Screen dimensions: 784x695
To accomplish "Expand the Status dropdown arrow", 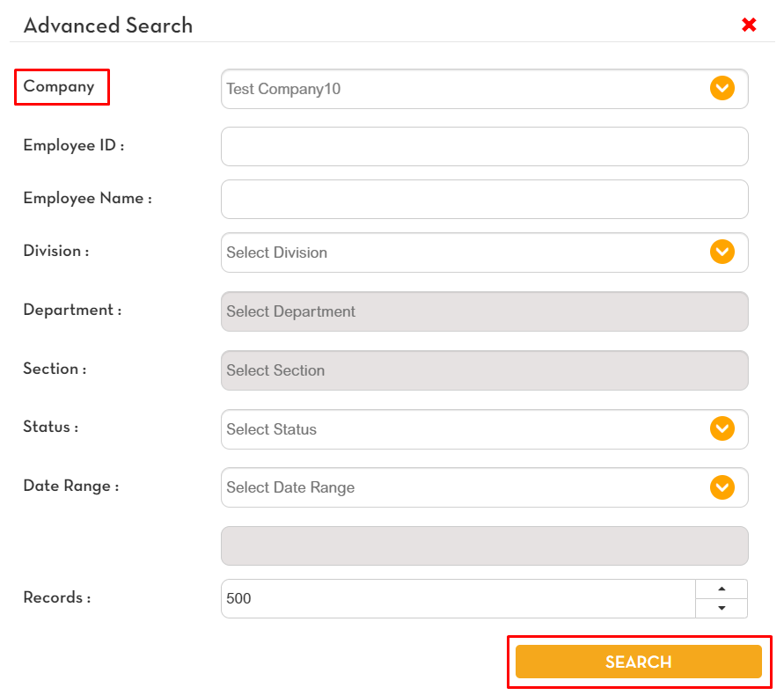I will pyautogui.click(x=722, y=428).
